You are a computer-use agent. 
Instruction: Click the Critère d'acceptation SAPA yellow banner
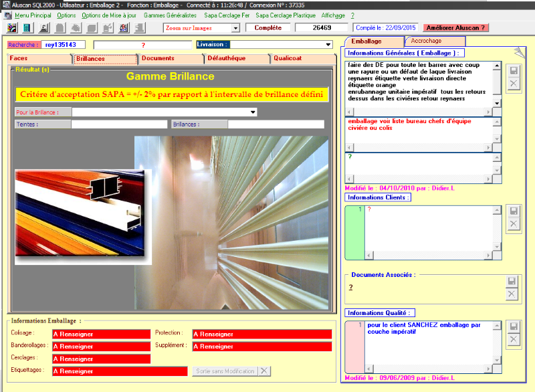(x=172, y=94)
